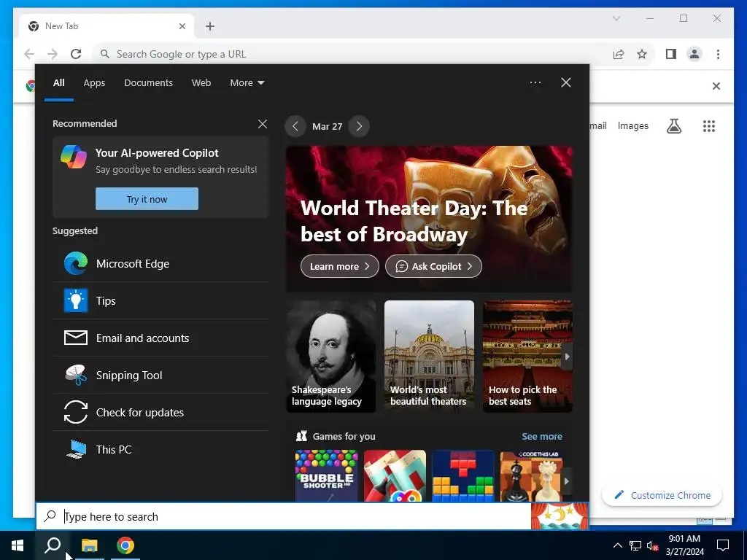Click Chrome's forward navigation arrow
The image size is (747, 560).
(x=53, y=54)
